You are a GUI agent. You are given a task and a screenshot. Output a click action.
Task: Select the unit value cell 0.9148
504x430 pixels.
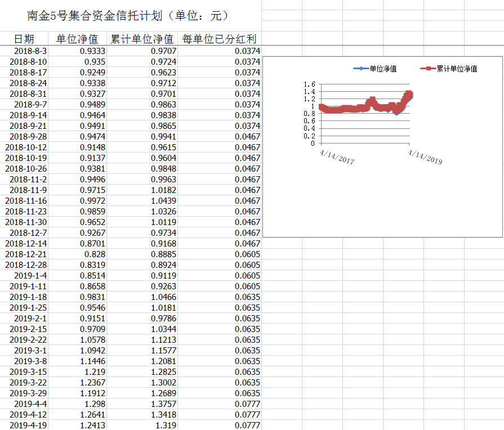pyautogui.click(x=77, y=147)
